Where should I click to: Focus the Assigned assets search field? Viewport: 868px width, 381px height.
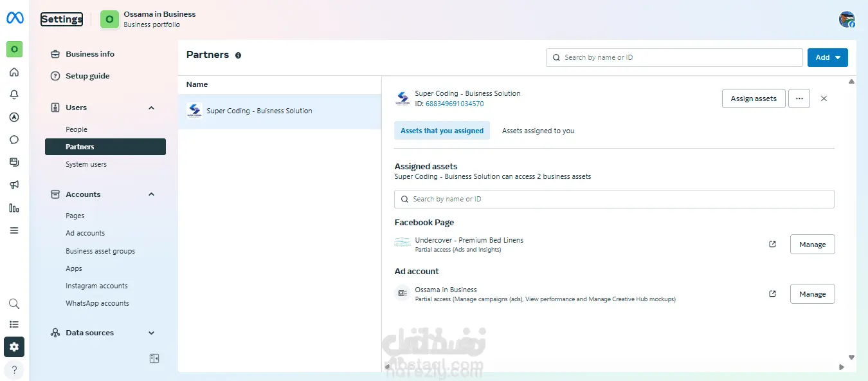pos(614,199)
